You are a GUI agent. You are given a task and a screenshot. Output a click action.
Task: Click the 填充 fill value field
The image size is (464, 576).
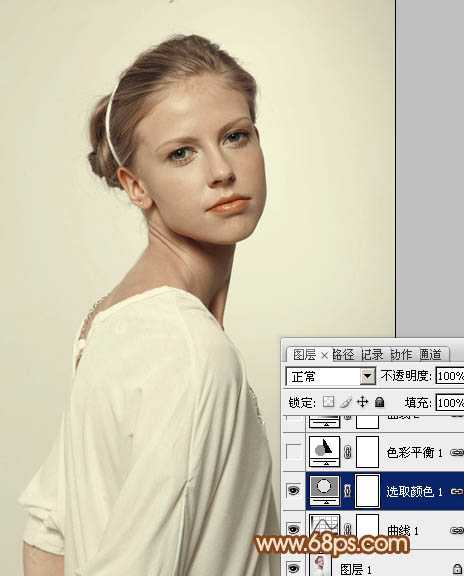pos(450,403)
